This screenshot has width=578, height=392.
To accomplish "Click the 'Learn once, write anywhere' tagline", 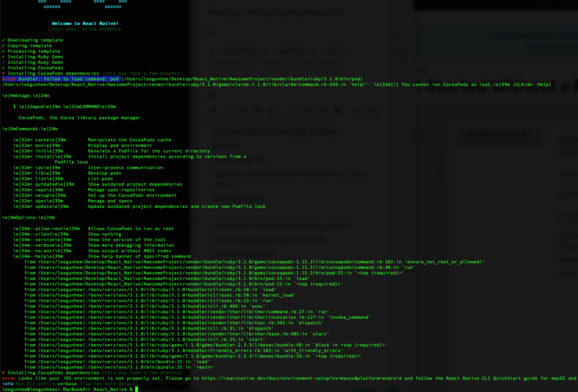I will tap(85, 29).
